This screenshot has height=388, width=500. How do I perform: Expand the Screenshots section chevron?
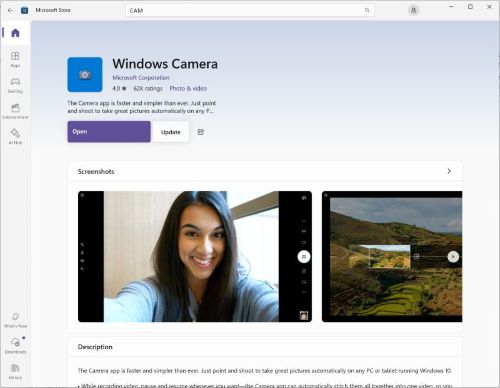pos(449,171)
